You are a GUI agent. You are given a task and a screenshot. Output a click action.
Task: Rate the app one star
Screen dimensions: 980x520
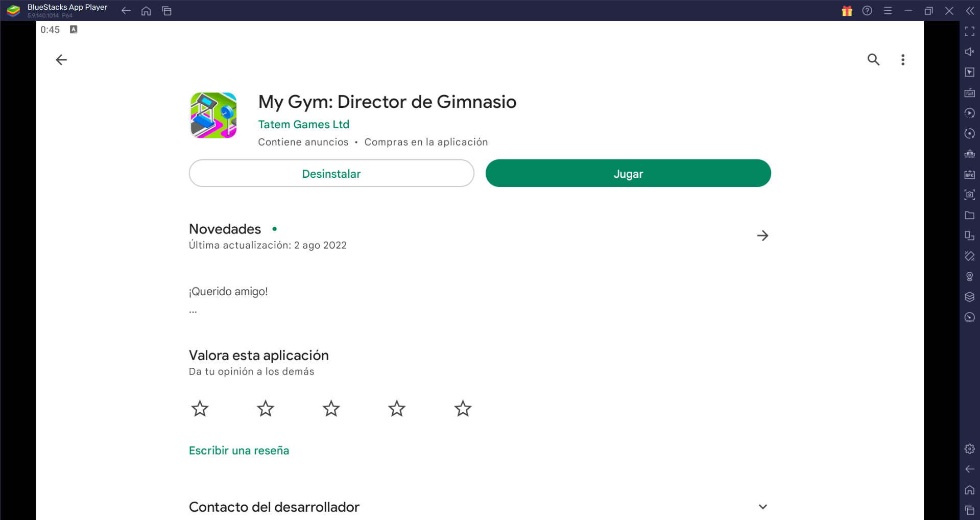point(200,409)
